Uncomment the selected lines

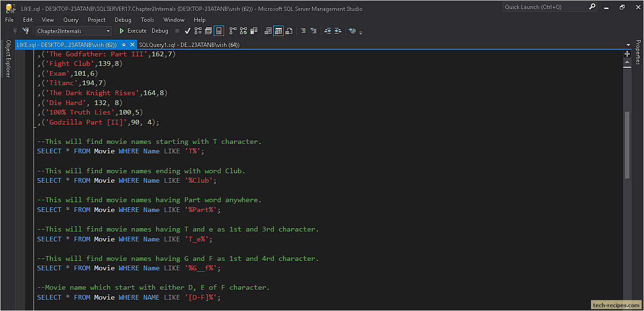(313, 31)
